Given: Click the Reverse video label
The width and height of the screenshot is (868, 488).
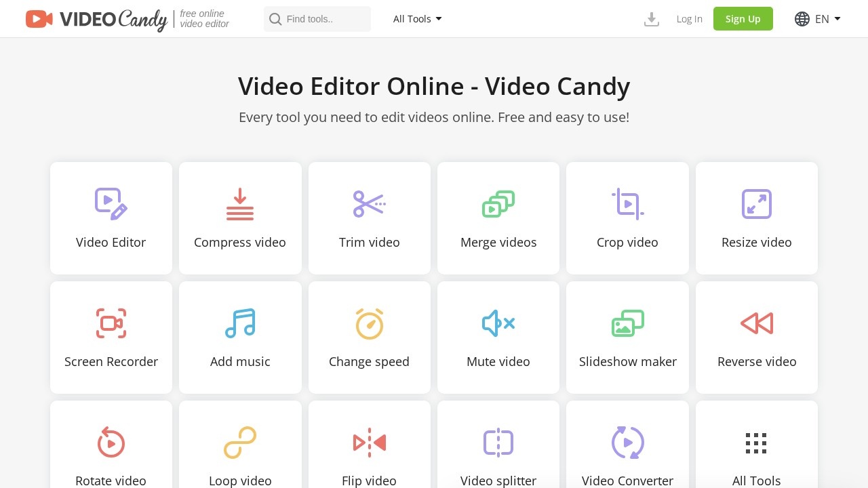Looking at the screenshot, I should tap(757, 361).
